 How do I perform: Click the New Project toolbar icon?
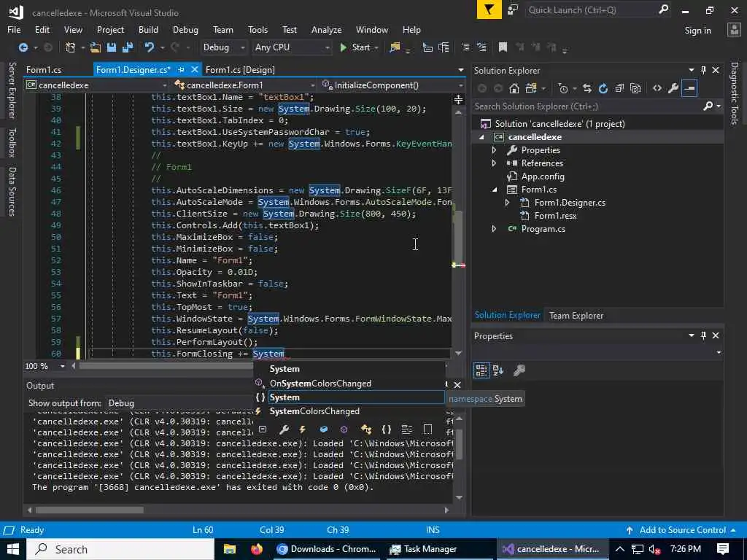[x=71, y=47]
